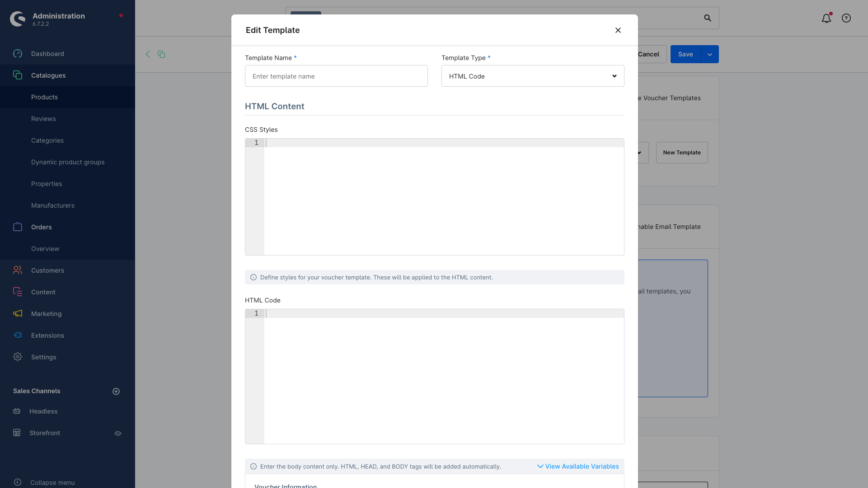Click the search magnifier icon
This screenshot has height=488, width=868.
(708, 18)
